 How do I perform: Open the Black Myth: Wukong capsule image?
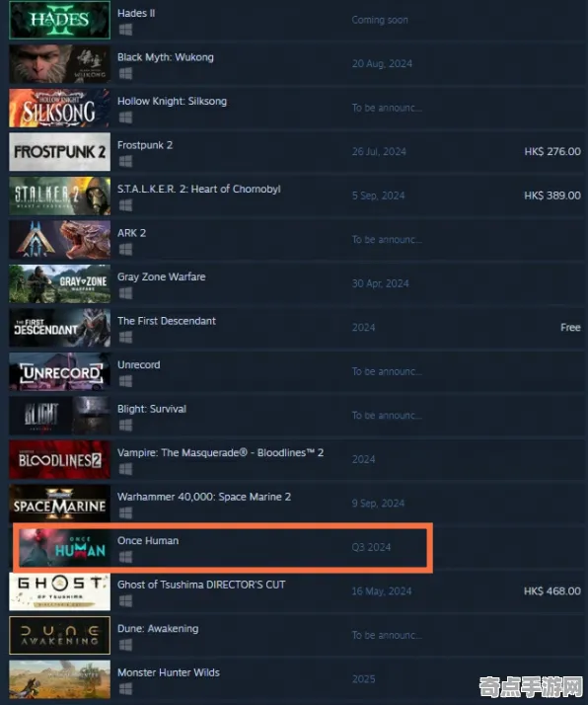pyautogui.click(x=60, y=64)
